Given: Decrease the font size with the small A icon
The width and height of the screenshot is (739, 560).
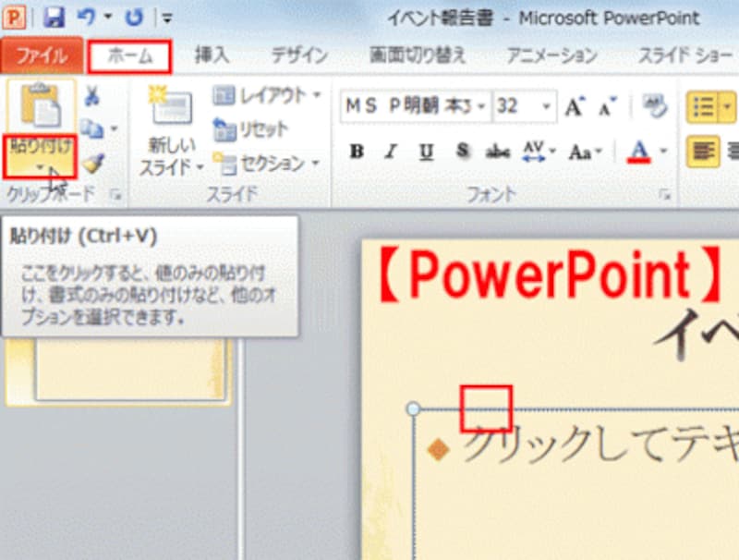Looking at the screenshot, I should [x=607, y=106].
